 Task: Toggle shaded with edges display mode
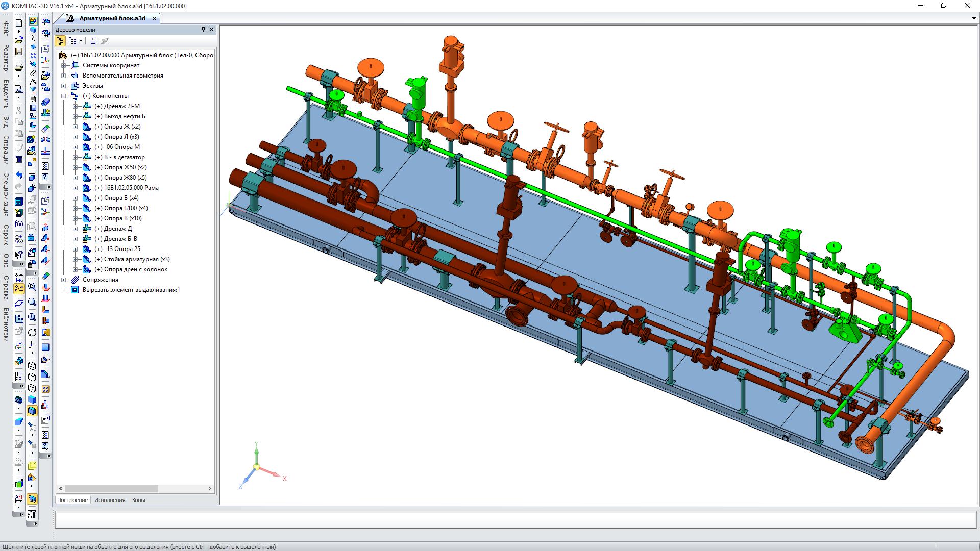coord(32,411)
